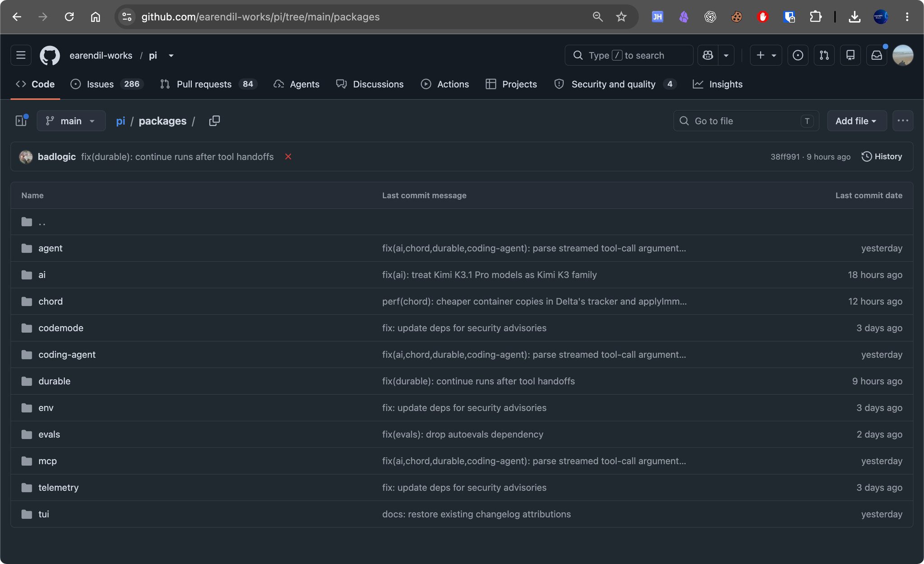This screenshot has width=924, height=564.
Task: Open the notifications inbox icon
Action: (x=876, y=55)
